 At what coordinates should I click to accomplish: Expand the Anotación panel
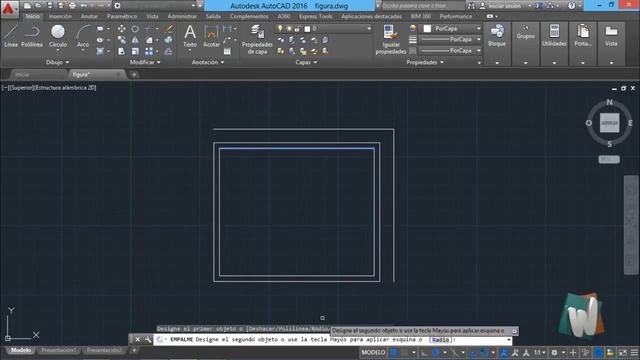208,62
